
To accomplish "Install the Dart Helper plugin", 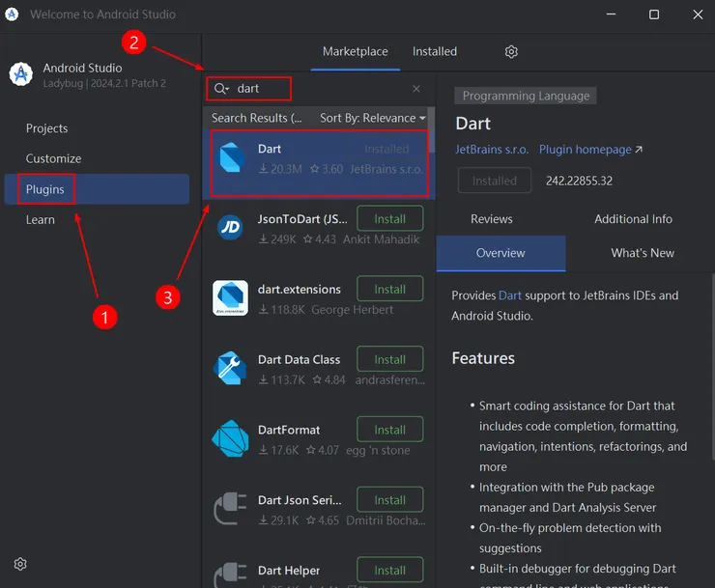I will (x=390, y=570).
